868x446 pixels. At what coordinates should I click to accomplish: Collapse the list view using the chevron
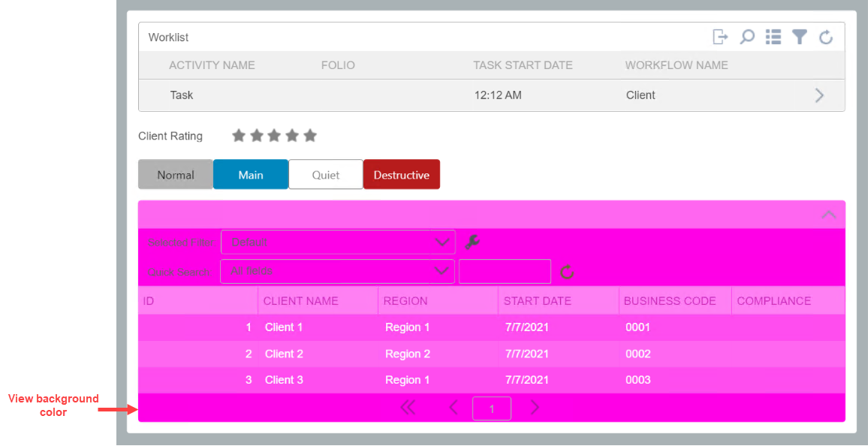(828, 215)
